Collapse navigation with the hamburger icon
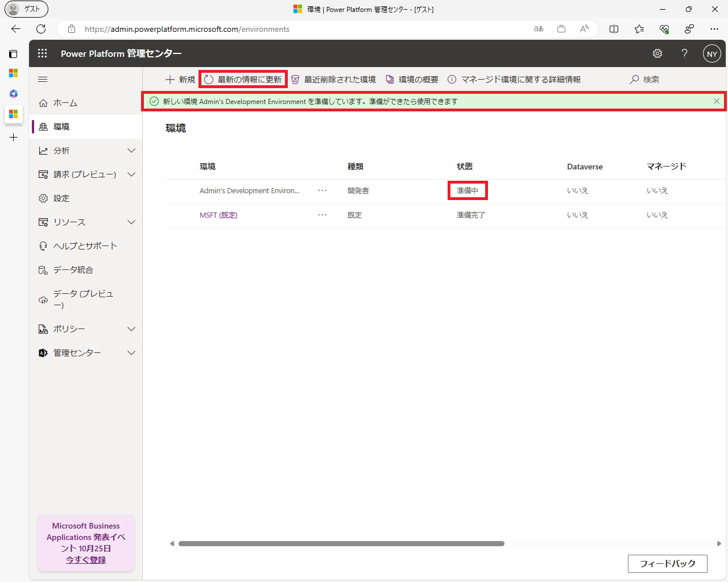This screenshot has width=728, height=582. click(43, 80)
